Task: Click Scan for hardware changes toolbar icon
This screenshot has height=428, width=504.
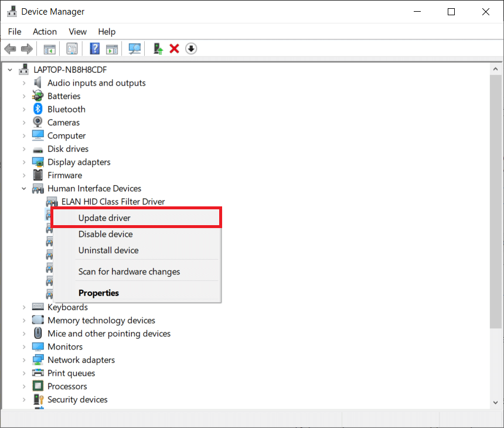Action: 135,49
